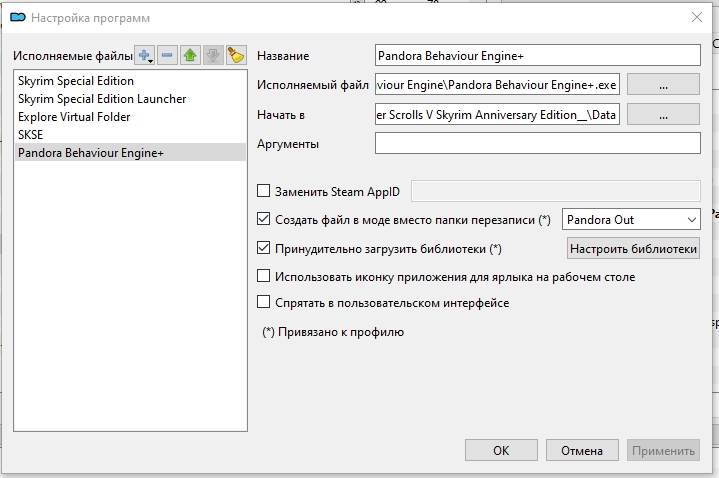
Task: Browse for the executable file path
Action: coord(663,84)
